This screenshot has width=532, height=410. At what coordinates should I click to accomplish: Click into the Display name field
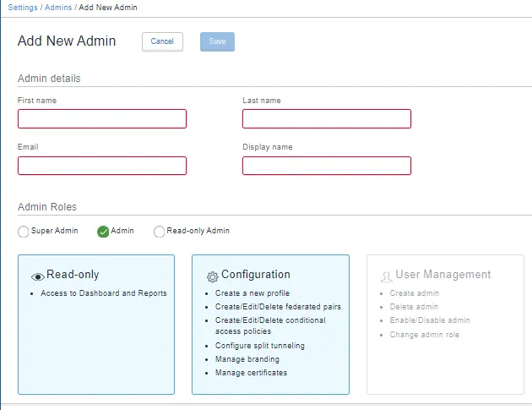(x=327, y=166)
